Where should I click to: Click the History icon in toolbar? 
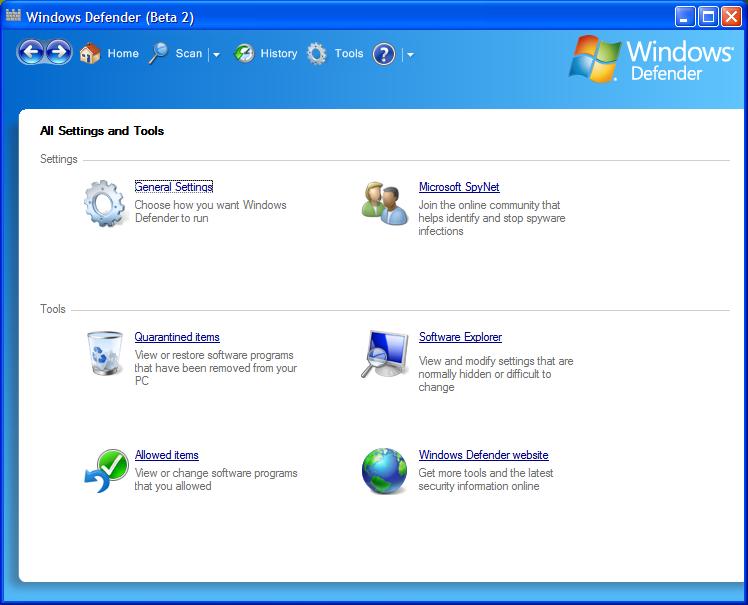pyautogui.click(x=244, y=53)
